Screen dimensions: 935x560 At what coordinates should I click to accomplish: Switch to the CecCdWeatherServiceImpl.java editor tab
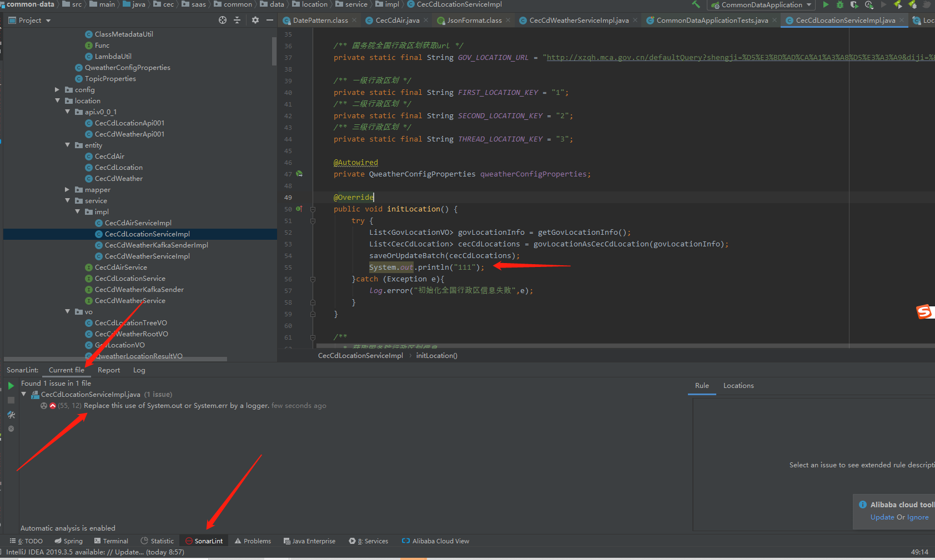point(579,20)
